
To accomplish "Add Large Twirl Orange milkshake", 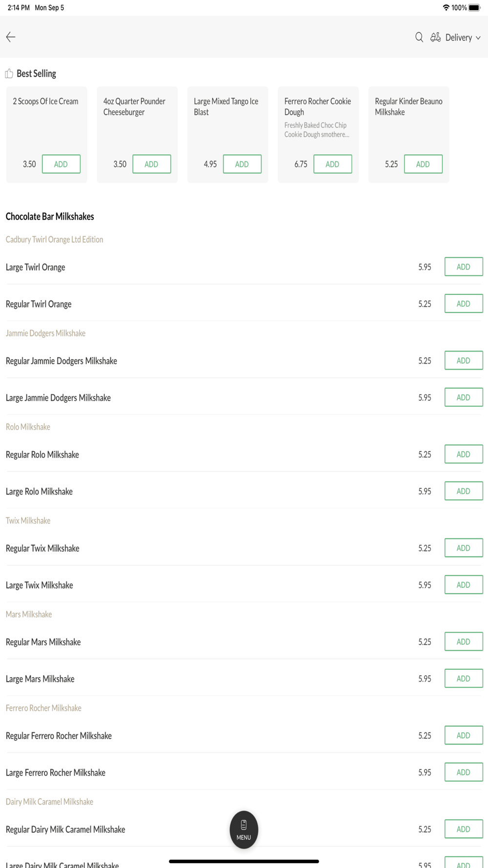I will coord(463,267).
